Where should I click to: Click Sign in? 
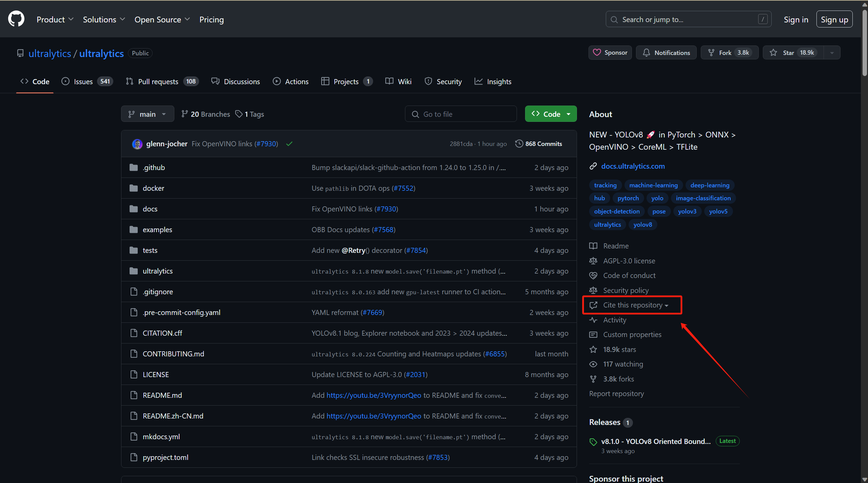[x=796, y=19]
